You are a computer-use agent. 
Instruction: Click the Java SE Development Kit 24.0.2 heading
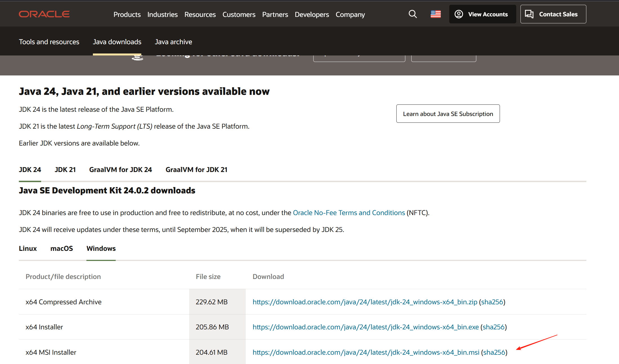[107, 190]
